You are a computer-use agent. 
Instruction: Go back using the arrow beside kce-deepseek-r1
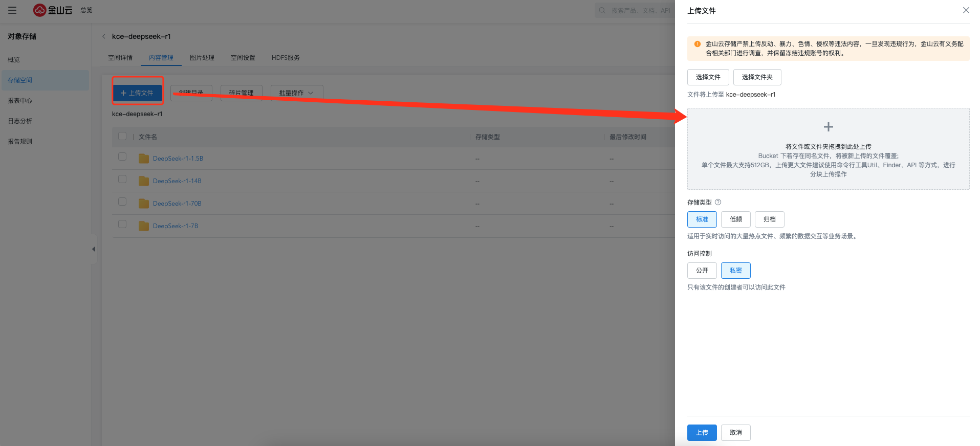coord(104,36)
